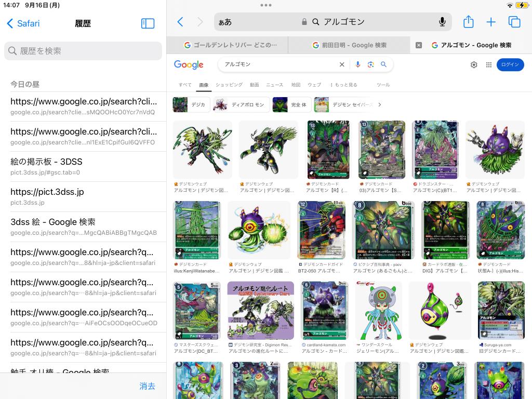Click the blue ログイン button
Screen dimensions: 532x399
point(510,64)
